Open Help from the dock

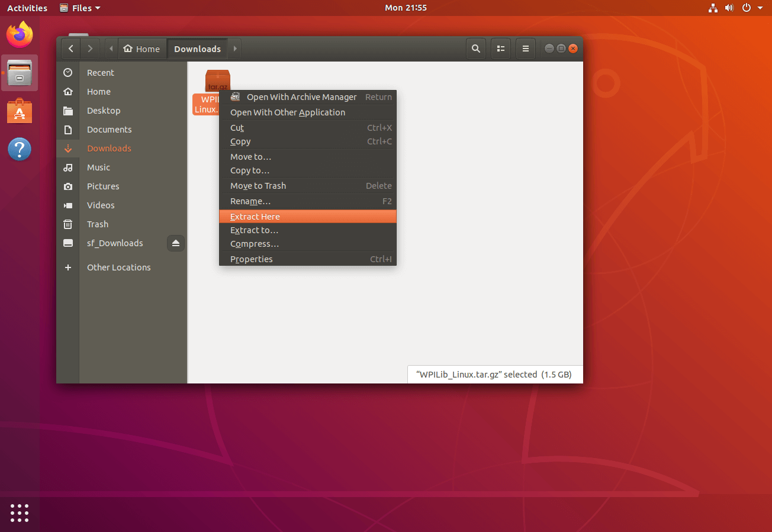click(x=20, y=149)
